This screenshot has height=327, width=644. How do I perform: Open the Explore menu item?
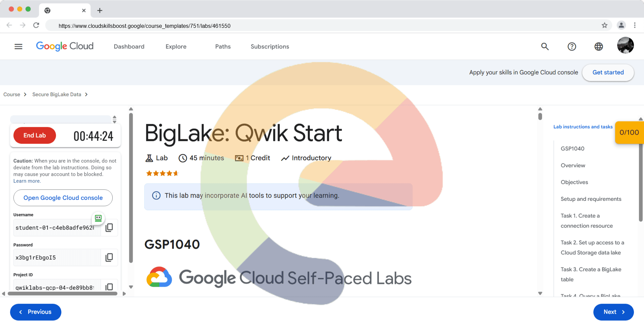(x=176, y=47)
